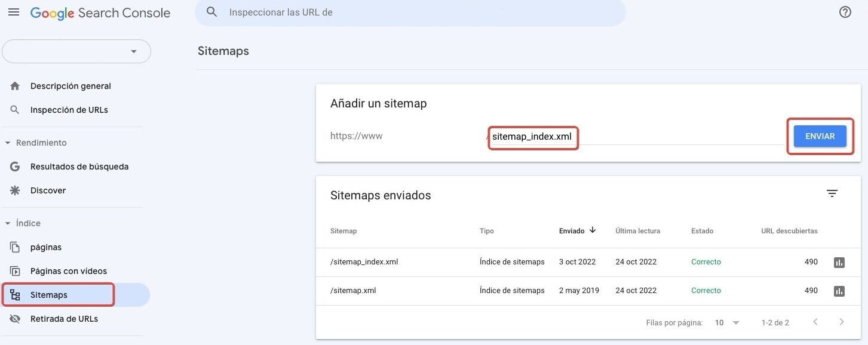Click the URL descubiertas column header
The height and width of the screenshot is (345, 868).
790,231
